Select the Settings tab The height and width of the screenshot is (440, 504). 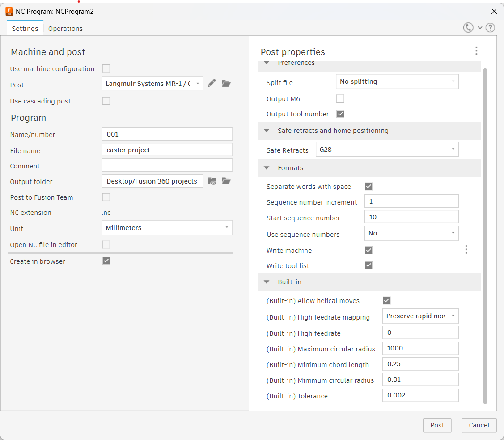pos(25,29)
